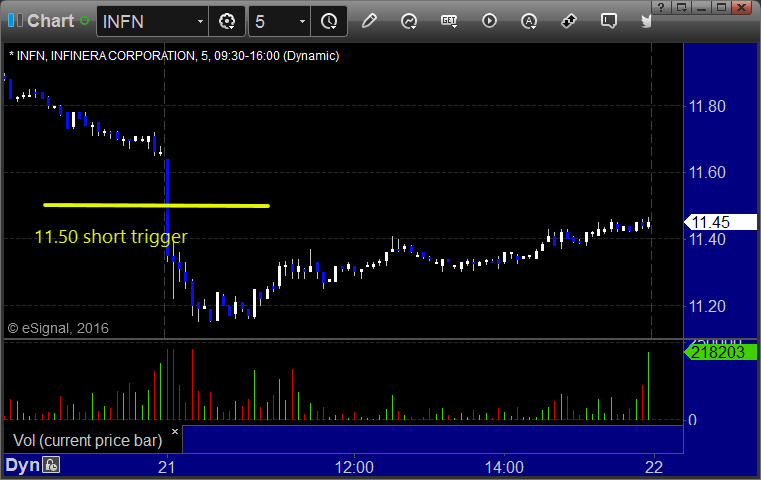Viewport: 761px width, 480px height.
Task: Open the symbol settings gear icon
Action: [x=227, y=21]
